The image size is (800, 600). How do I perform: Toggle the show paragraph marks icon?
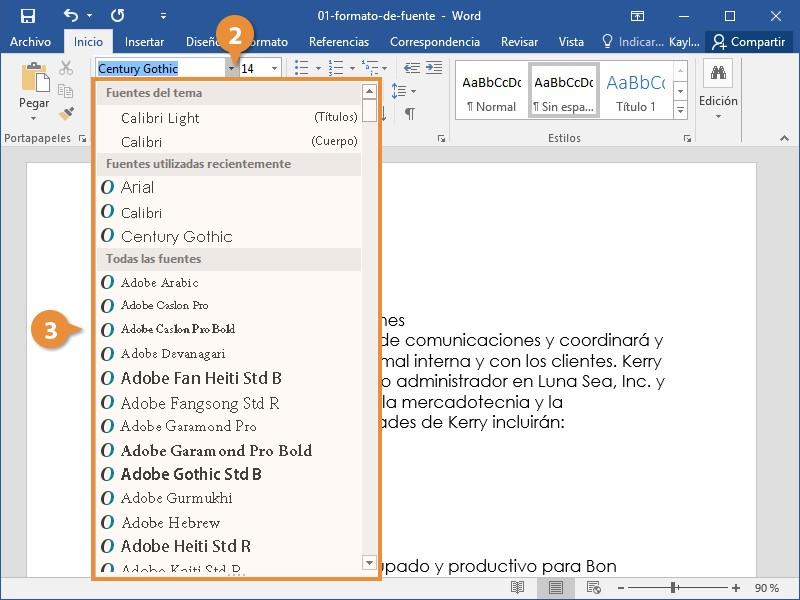pyautogui.click(x=410, y=113)
